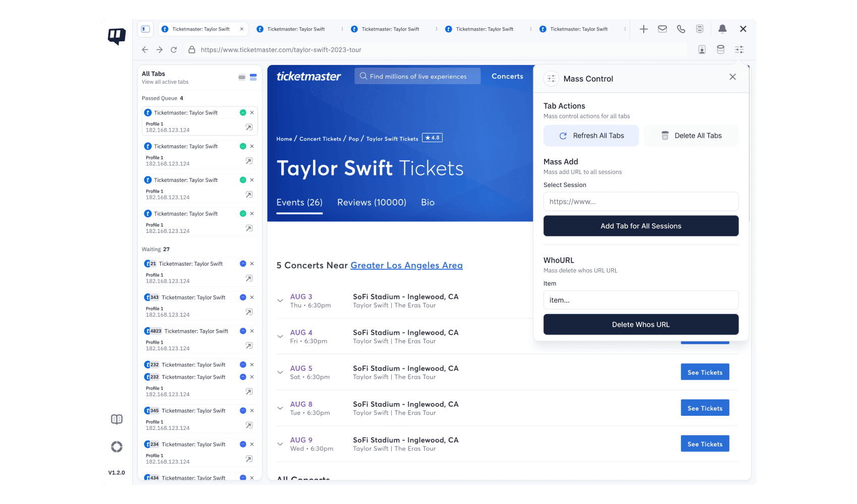See Tickets for AUG 5 concert
Screen dimensions: 857x504
tap(705, 372)
